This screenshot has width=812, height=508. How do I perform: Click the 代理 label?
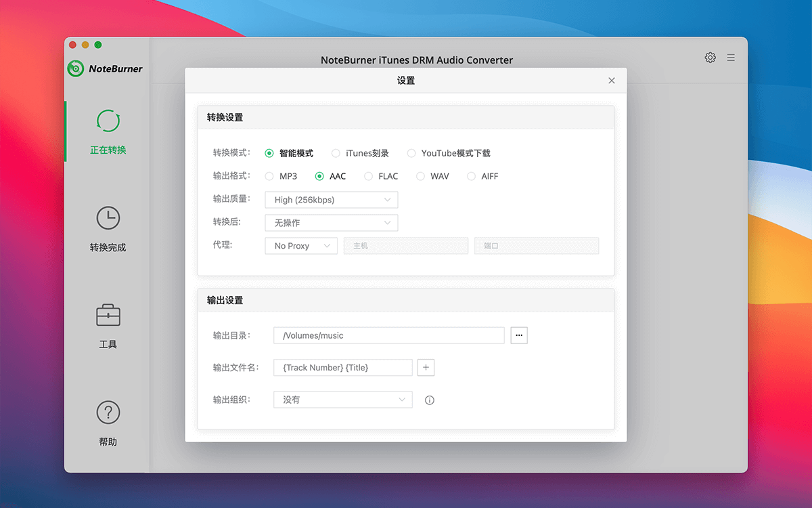[223, 245]
